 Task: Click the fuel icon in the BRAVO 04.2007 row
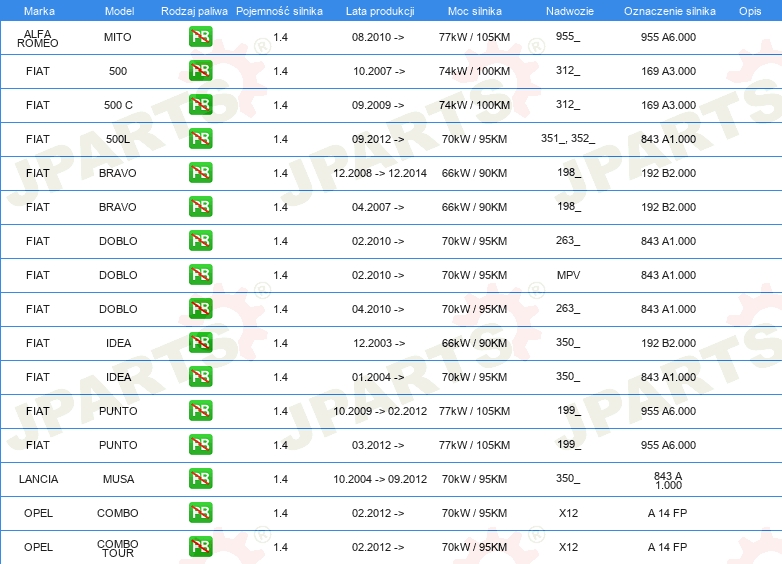200,206
